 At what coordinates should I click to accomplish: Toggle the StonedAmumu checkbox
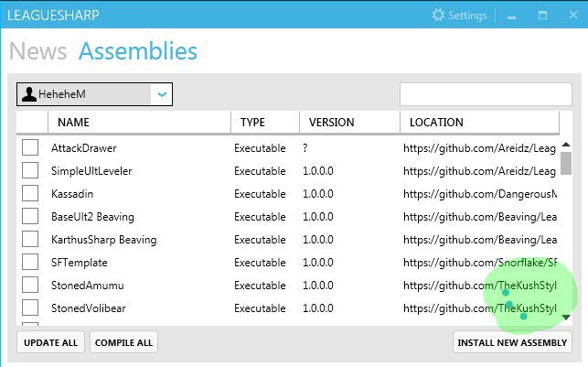(30, 285)
